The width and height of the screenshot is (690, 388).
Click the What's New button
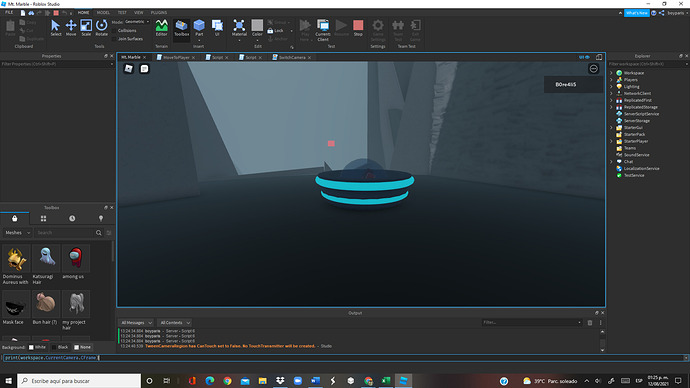(636, 13)
